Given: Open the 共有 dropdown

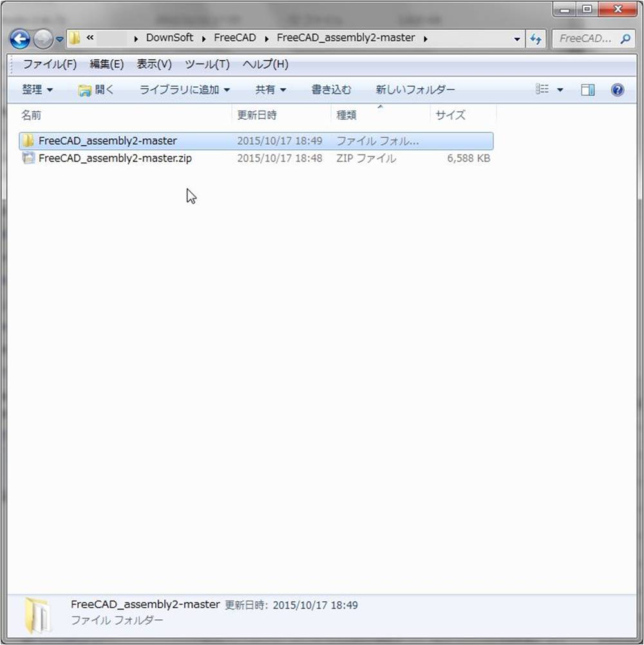Looking at the screenshot, I should pyautogui.click(x=270, y=89).
